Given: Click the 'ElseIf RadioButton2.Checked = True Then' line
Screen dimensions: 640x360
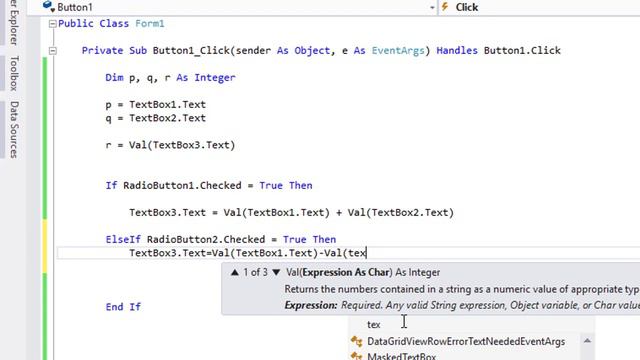Looking at the screenshot, I should point(221,239).
